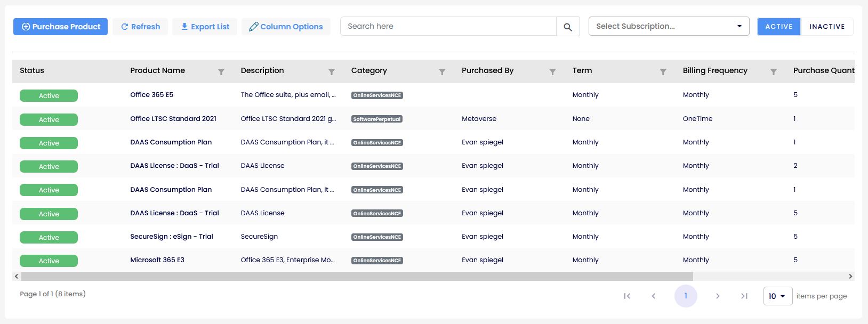Switch to the INACTIVE subscriptions view
This screenshot has height=324, width=868.
pos(827,27)
